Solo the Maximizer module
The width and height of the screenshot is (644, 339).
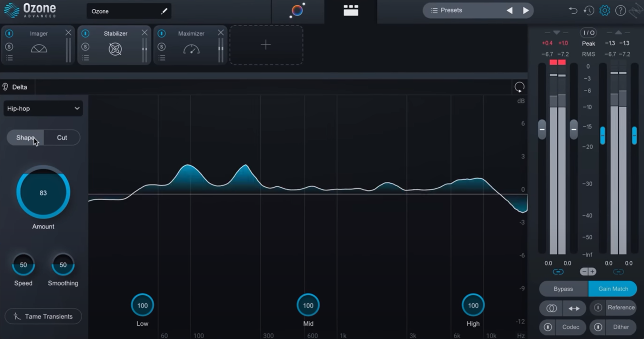click(x=162, y=46)
